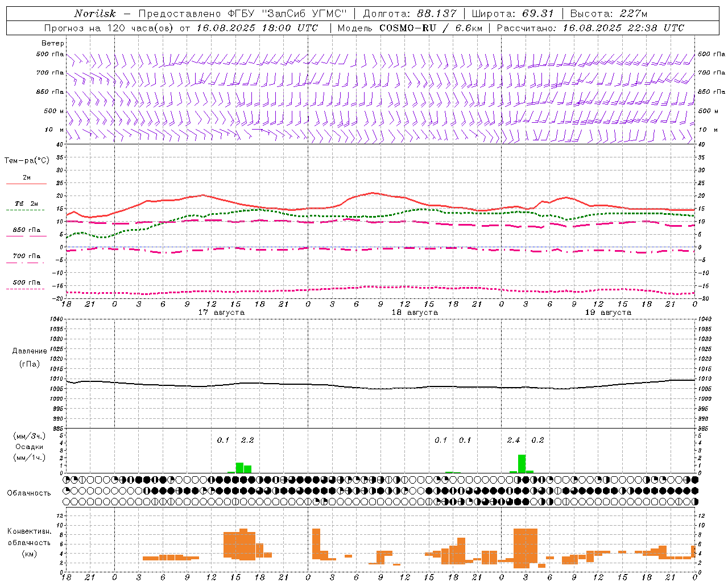Click the Norilsk station name in the header

(x=94, y=14)
